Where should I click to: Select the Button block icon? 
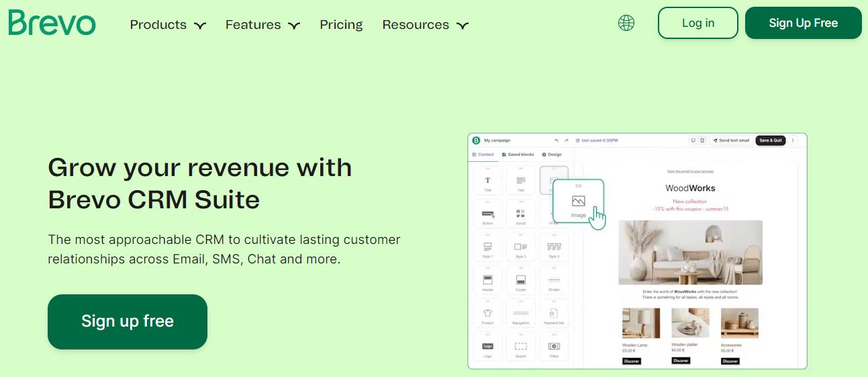pos(488,214)
